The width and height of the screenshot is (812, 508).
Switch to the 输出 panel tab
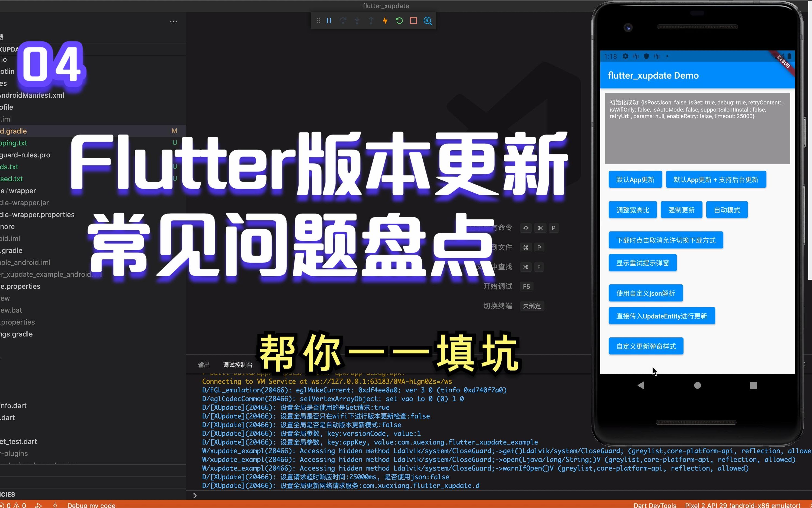click(x=204, y=365)
